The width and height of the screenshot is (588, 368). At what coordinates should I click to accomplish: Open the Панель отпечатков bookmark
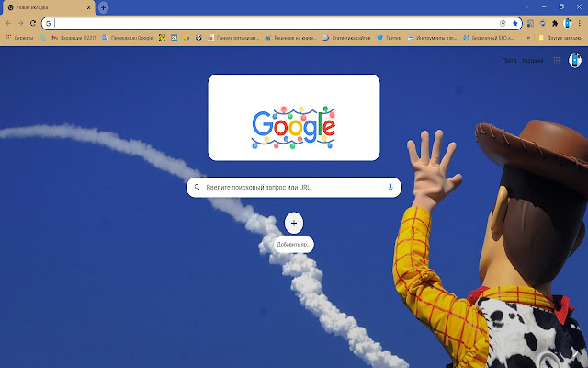(x=233, y=38)
